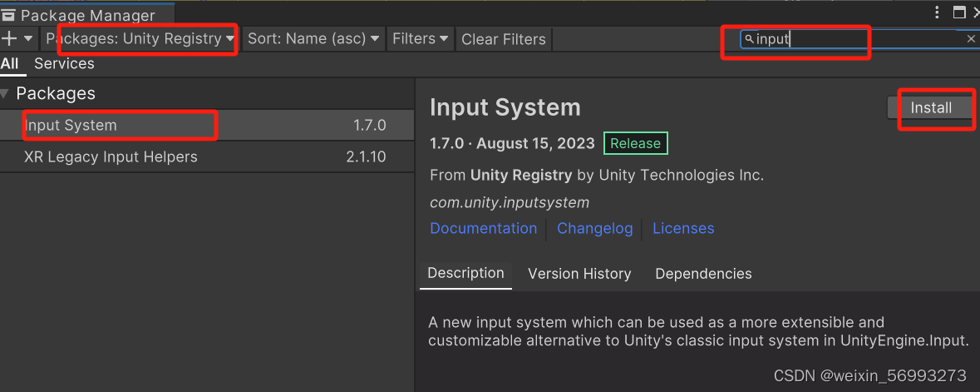Select the XR Legacy Input Helpers package
The height and width of the screenshot is (392, 980).
tap(207, 156)
